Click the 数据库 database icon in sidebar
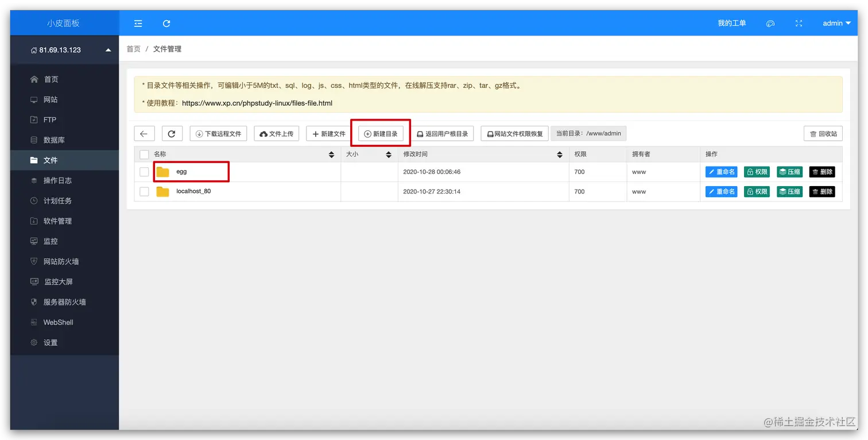 [34, 140]
